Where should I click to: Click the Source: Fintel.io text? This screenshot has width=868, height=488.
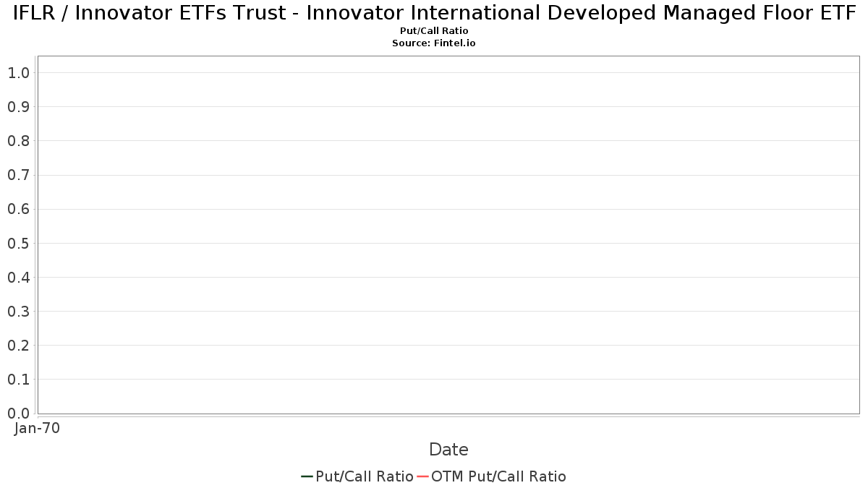tap(434, 43)
